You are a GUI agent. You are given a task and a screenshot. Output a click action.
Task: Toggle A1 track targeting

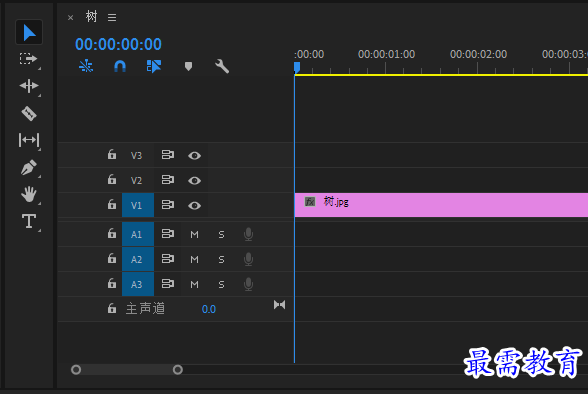pyautogui.click(x=138, y=234)
